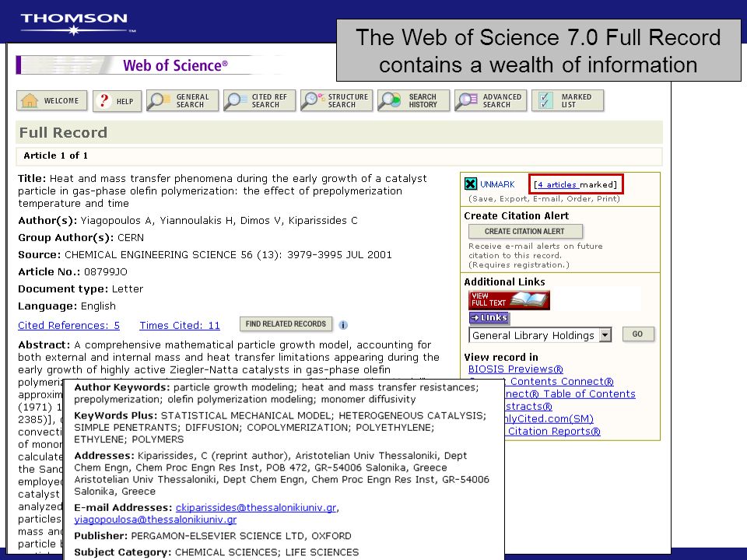This screenshot has height=560, width=747.
Task: Click the source 'CHEMICAL ENGINEERING SCIENCE' text
Action: [150, 255]
